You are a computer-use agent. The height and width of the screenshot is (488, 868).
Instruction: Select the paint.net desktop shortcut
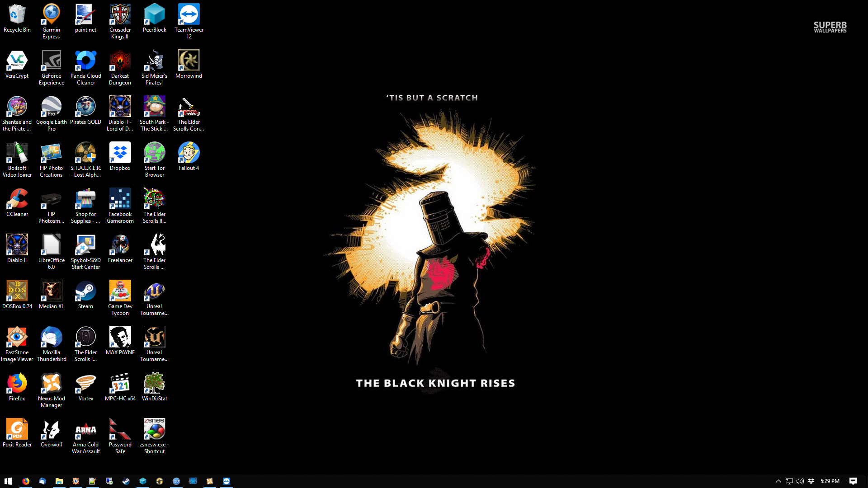(x=86, y=19)
